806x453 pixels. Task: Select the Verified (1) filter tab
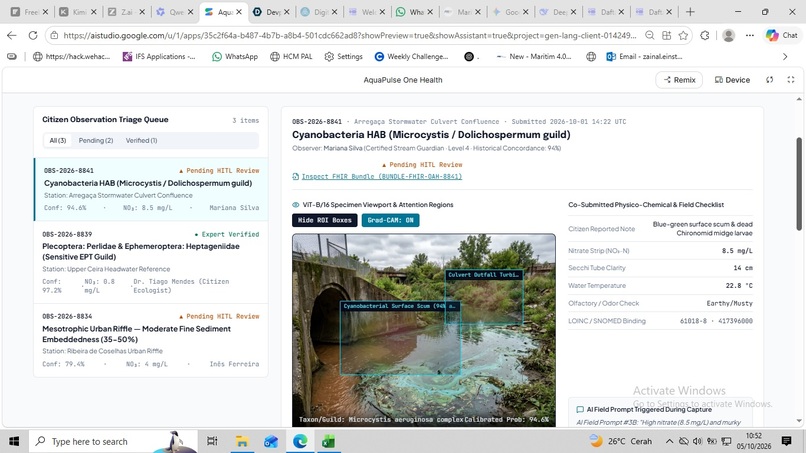[x=141, y=140]
